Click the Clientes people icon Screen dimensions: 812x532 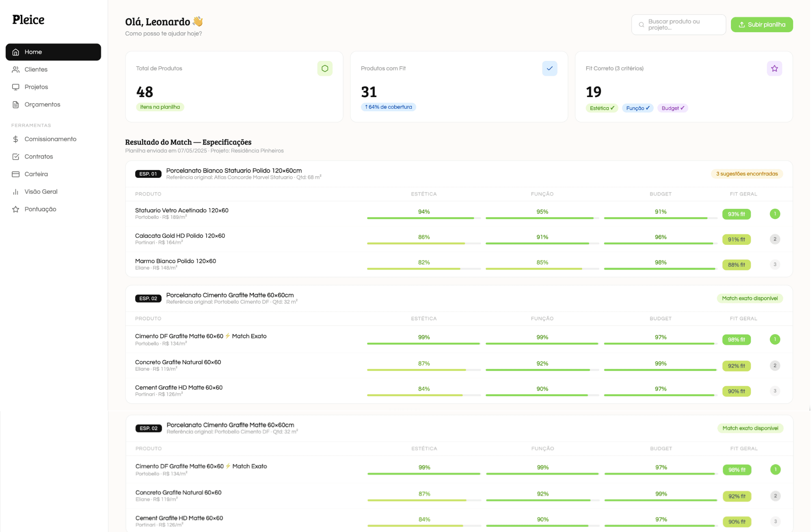16,69
